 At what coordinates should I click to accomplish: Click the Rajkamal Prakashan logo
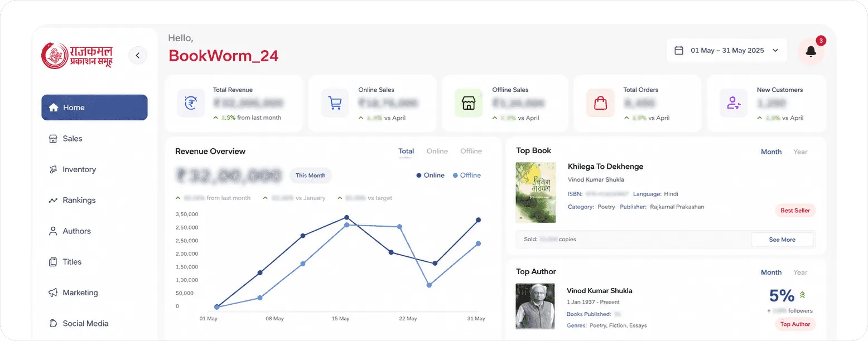[x=77, y=55]
